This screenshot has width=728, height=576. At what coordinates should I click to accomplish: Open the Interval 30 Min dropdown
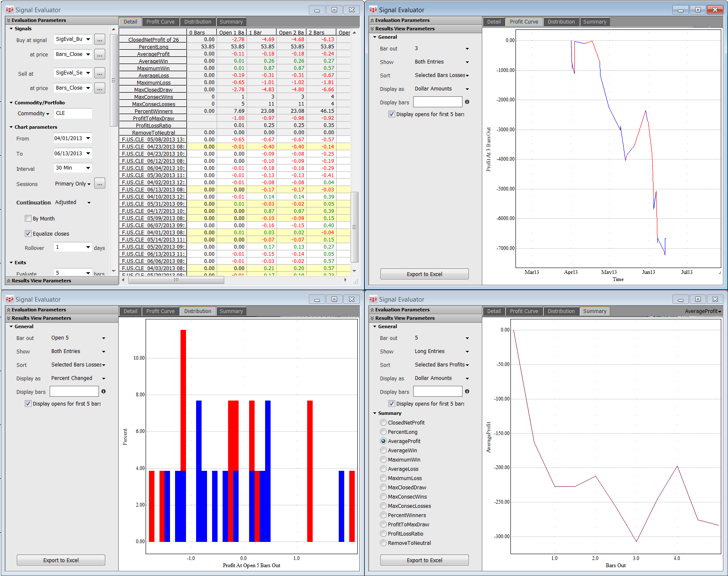tap(88, 168)
